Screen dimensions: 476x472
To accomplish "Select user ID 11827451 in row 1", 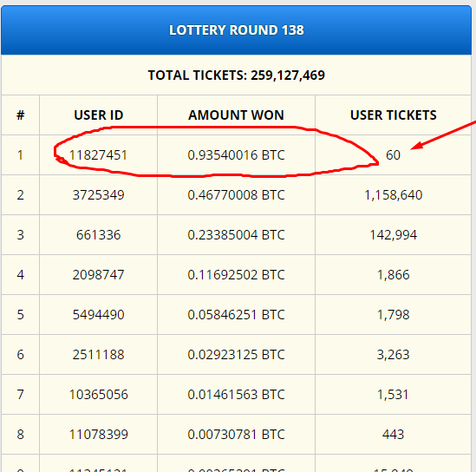I will [x=98, y=155].
